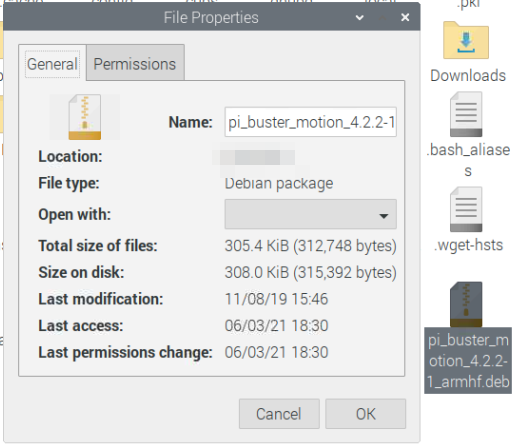Click the Total size of files value
The image size is (518, 447).
(x=310, y=246)
